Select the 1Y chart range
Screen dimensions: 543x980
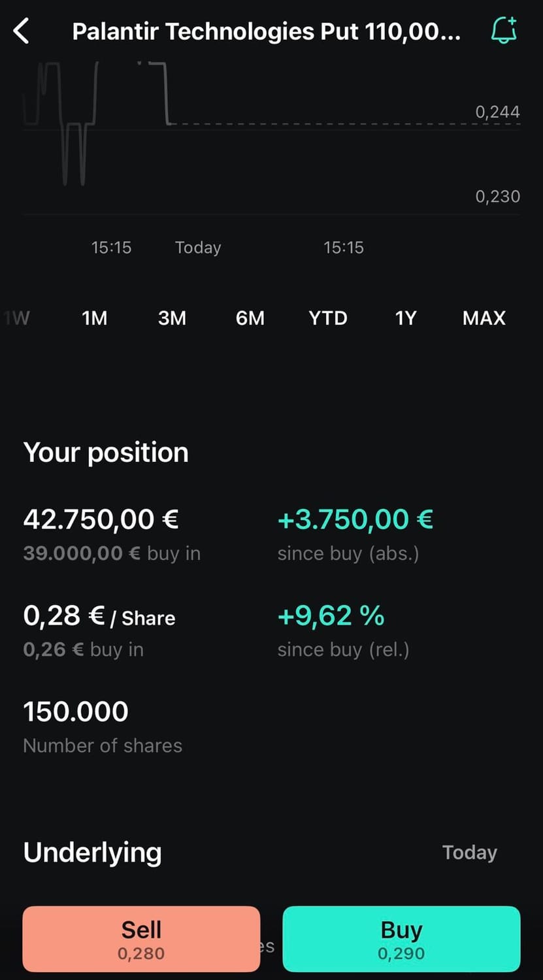pyautogui.click(x=406, y=318)
